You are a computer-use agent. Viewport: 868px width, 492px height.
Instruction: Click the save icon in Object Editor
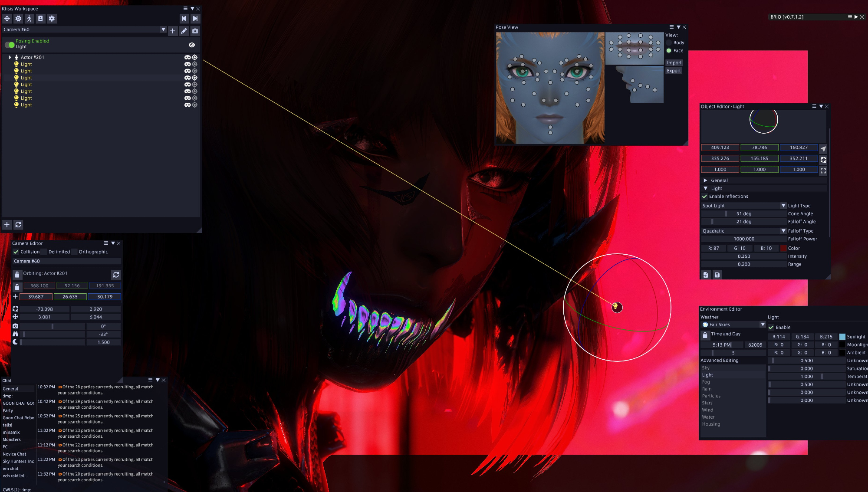[717, 275]
